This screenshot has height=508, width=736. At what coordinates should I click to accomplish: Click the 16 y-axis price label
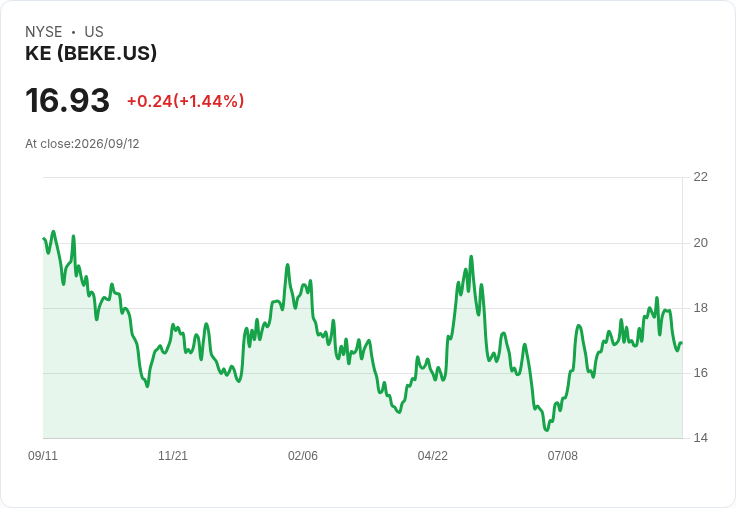tap(700, 373)
